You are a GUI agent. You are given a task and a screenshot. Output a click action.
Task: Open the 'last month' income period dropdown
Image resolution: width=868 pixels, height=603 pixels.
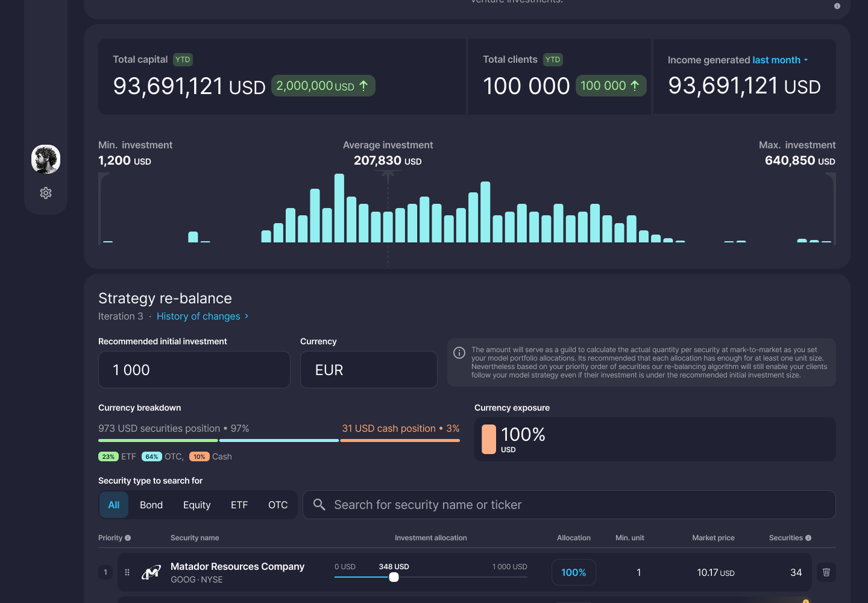[x=780, y=60]
